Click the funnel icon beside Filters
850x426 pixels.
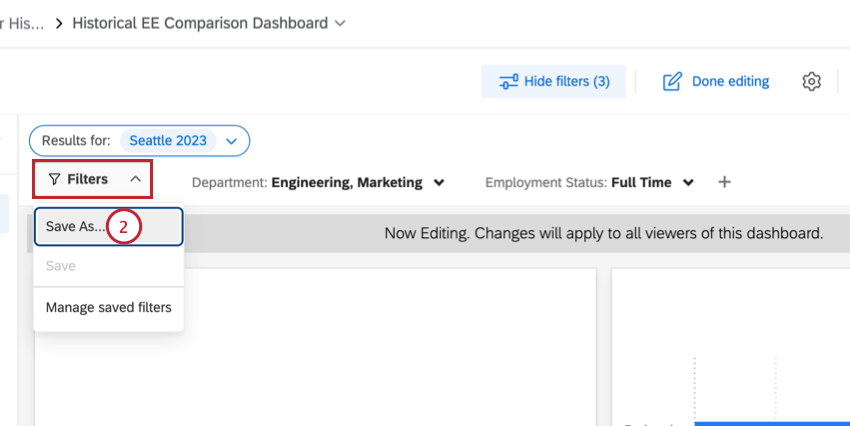click(x=54, y=180)
